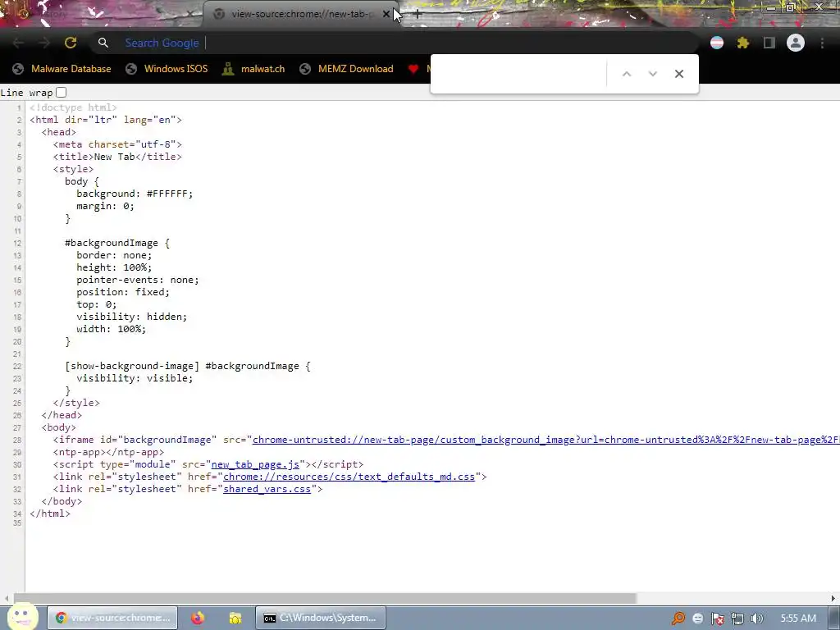Click the '[show-background-image] #backgroundImage {' line

pos(188,366)
